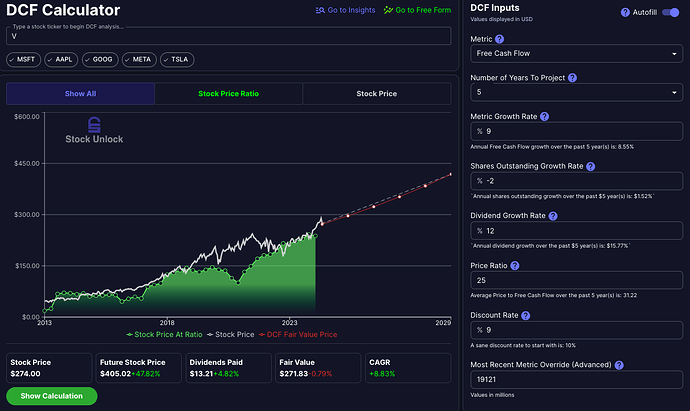
Task: Toggle Stock Price At Ratio legend series
Action: click(164, 334)
